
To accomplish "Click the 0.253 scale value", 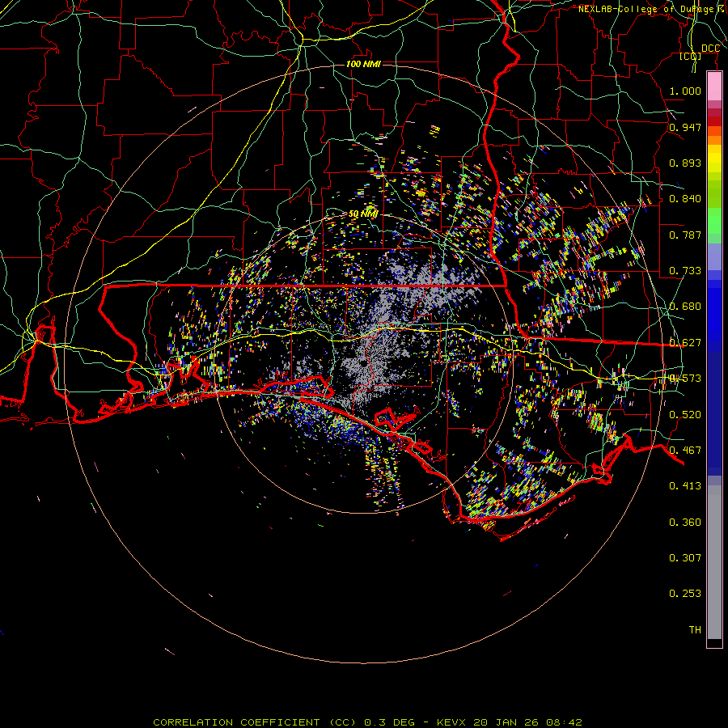I will 685,594.
